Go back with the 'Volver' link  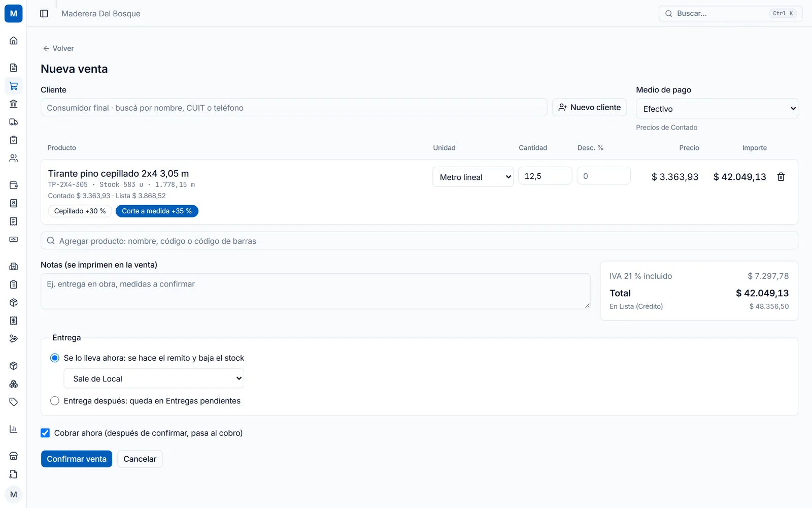[x=58, y=48]
